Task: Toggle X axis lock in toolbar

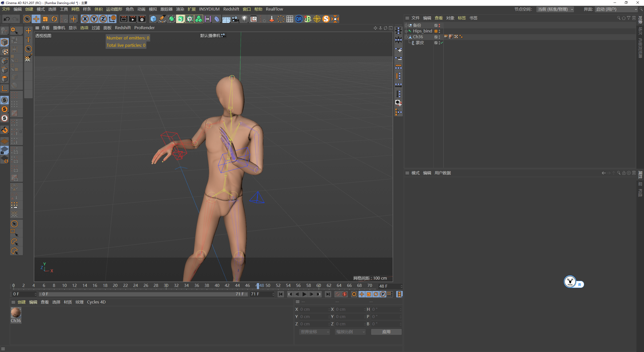Action: 85,19
